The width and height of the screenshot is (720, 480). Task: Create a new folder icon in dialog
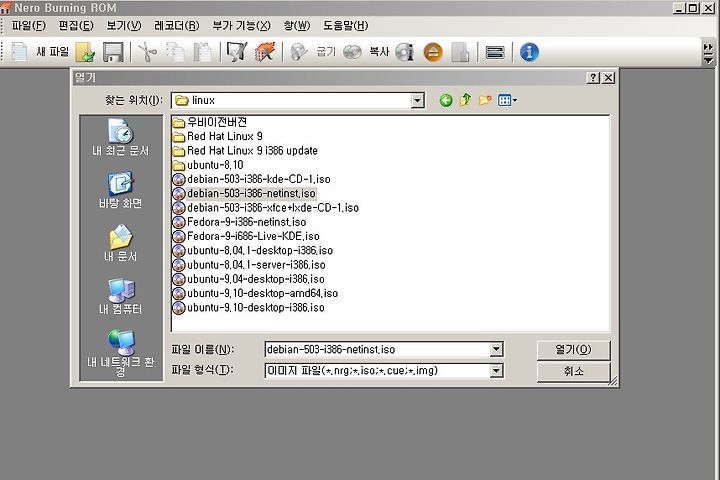(x=485, y=100)
